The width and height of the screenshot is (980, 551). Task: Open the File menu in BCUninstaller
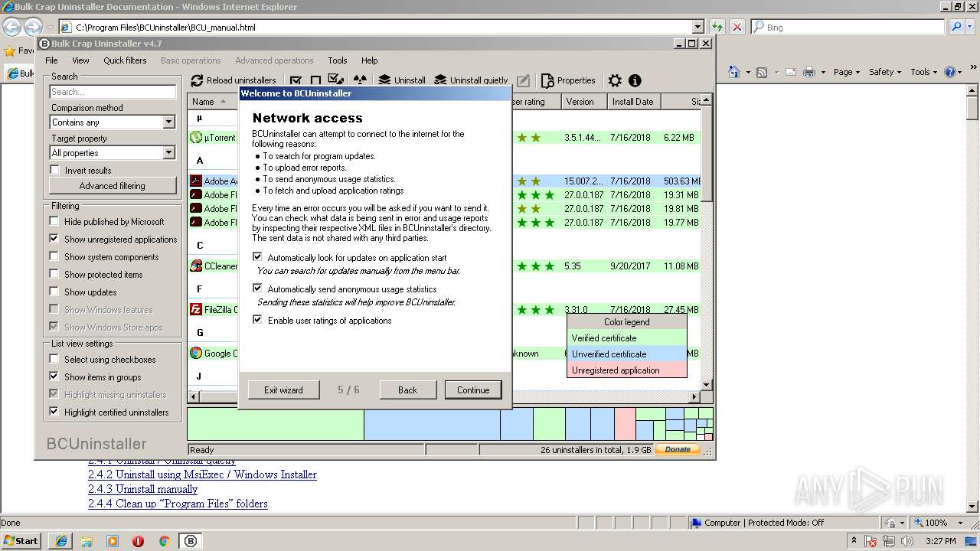(51, 60)
